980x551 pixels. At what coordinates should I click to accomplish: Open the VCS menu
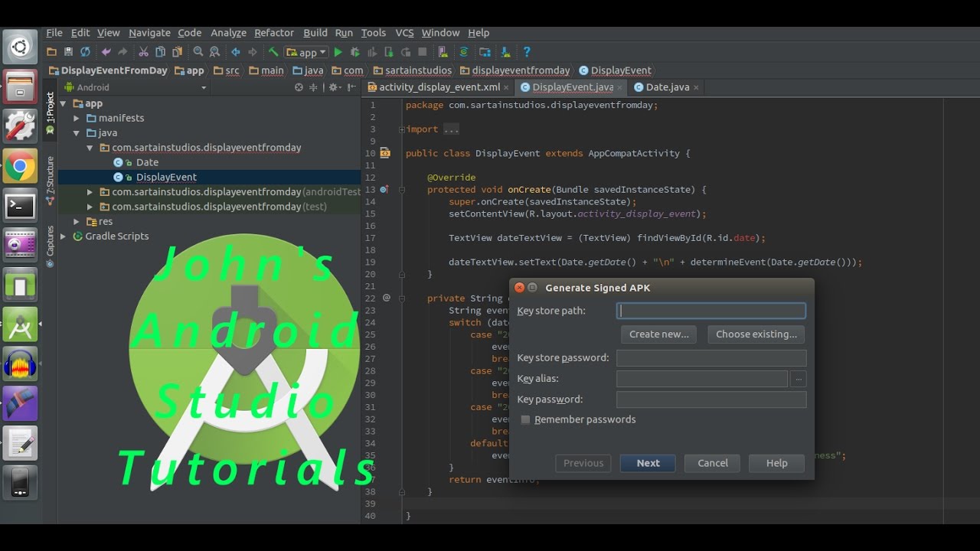pyautogui.click(x=404, y=33)
